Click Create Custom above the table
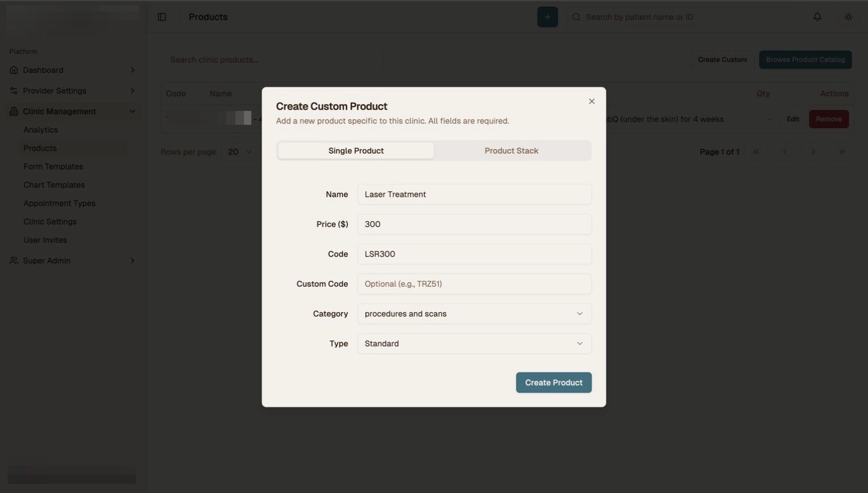The width and height of the screenshot is (868, 493). (722, 59)
